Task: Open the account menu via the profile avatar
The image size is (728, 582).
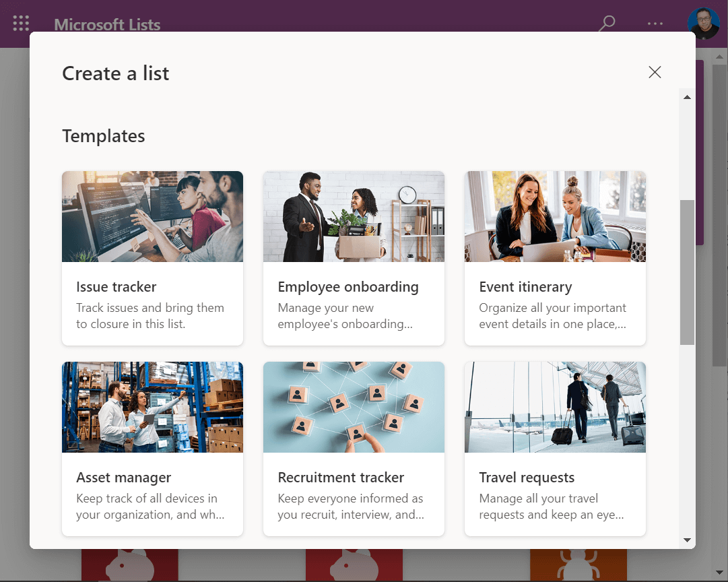Action: tap(704, 23)
